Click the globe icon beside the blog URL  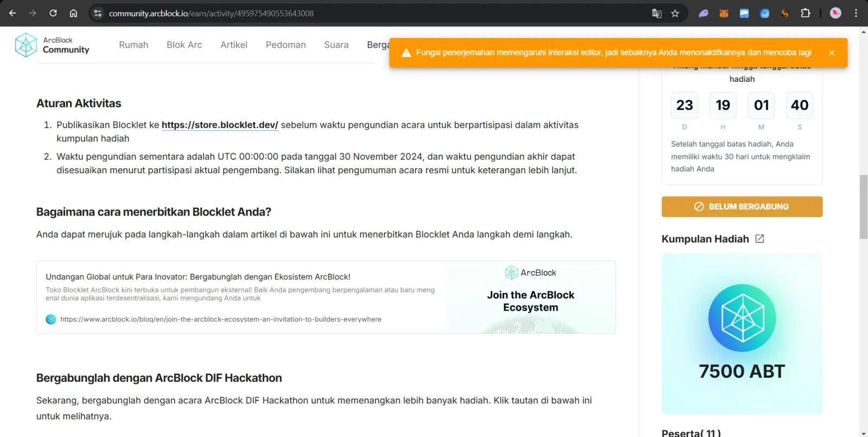tap(51, 319)
